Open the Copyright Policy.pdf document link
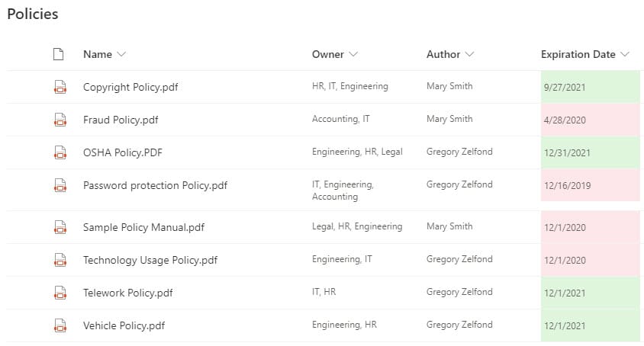644x346 pixels. 130,87
